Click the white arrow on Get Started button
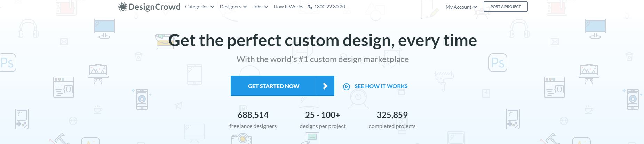Screen dimensions: 644x144 click(x=325, y=86)
